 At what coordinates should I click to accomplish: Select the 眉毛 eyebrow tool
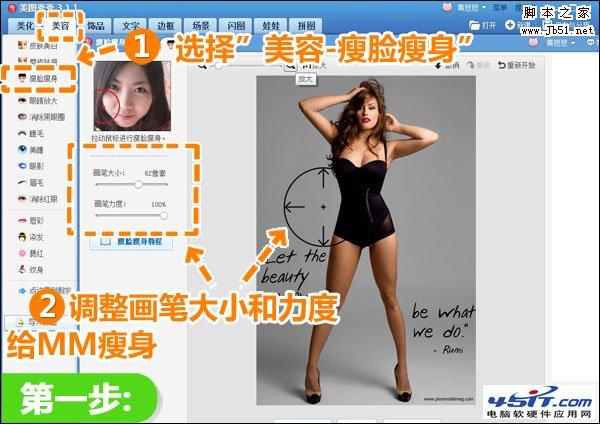point(31,183)
